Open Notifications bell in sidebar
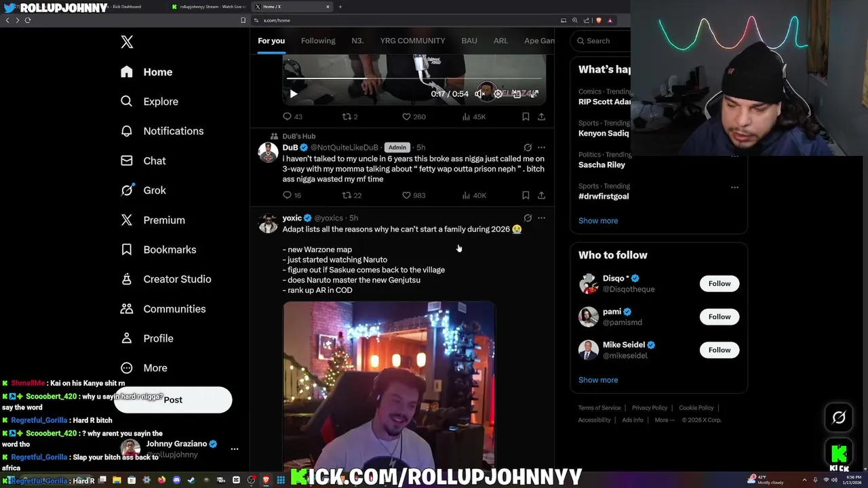 coord(127,131)
